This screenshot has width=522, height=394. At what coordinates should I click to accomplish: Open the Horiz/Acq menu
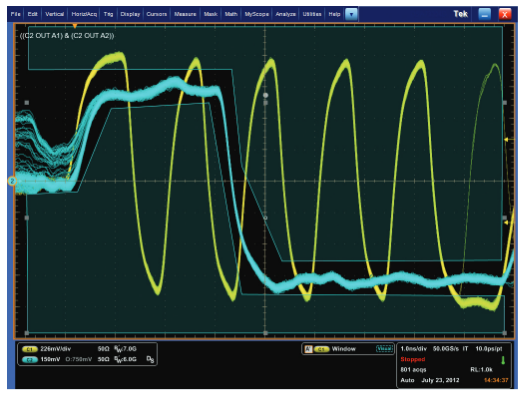tap(84, 14)
